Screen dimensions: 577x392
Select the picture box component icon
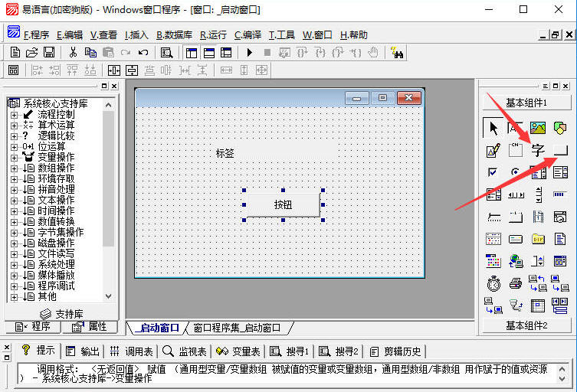coord(538,127)
